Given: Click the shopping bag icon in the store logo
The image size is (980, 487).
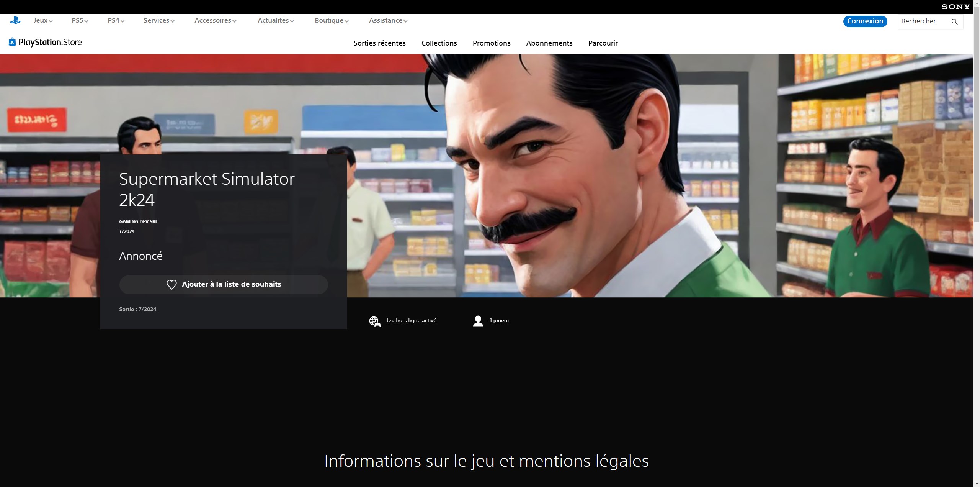Looking at the screenshot, I should [x=12, y=42].
